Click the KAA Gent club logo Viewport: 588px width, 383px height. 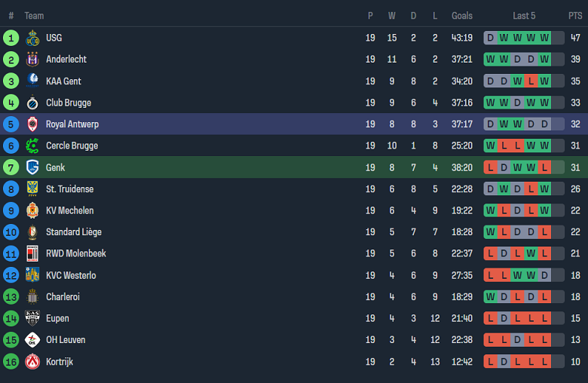coord(32,81)
